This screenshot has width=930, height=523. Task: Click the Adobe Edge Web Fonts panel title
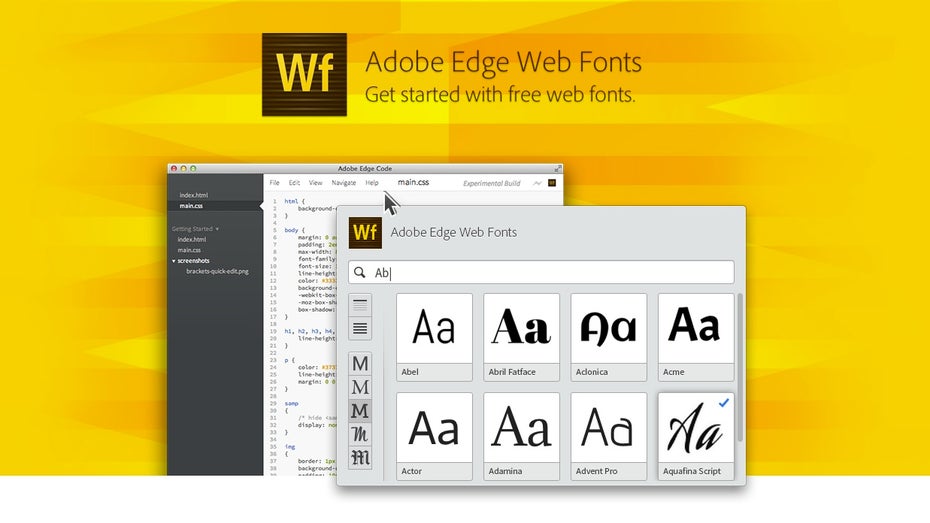pyautogui.click(x=454, y=232)
